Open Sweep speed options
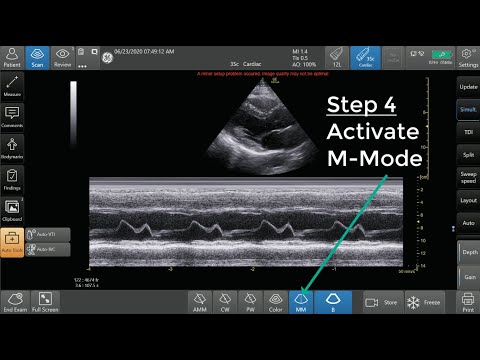Image resolution: width=480 pixels, height=360 pixels. point(468,177)
